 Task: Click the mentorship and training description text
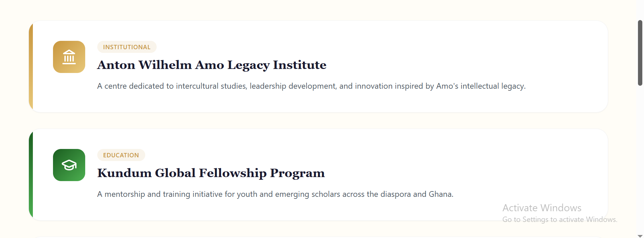pyautogui.click(x=275, y=194)
